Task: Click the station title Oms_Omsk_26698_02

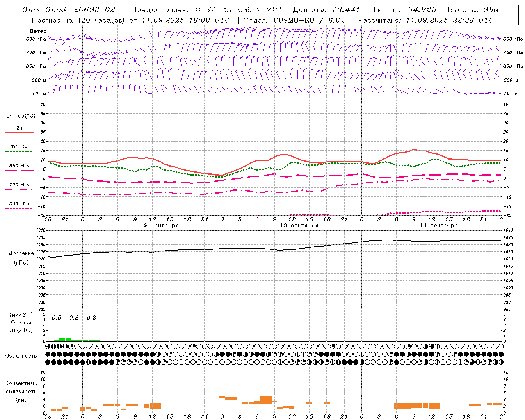Action: point(68,10)
